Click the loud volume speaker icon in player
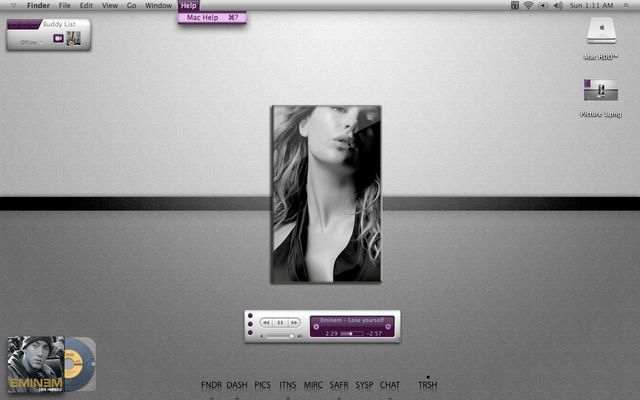 pos(300,336)
